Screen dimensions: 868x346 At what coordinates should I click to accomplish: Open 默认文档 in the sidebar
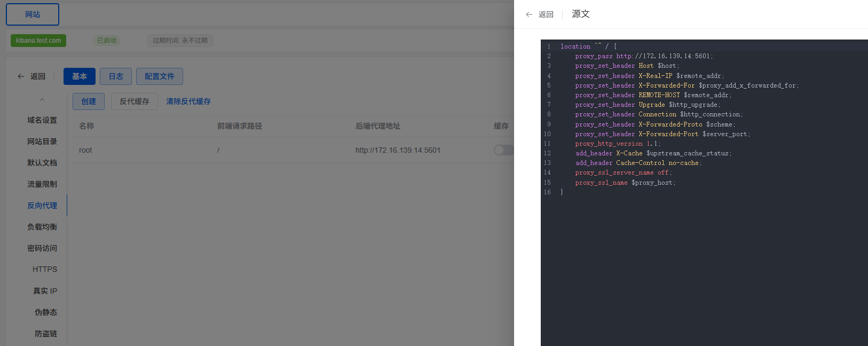point(42,163)
